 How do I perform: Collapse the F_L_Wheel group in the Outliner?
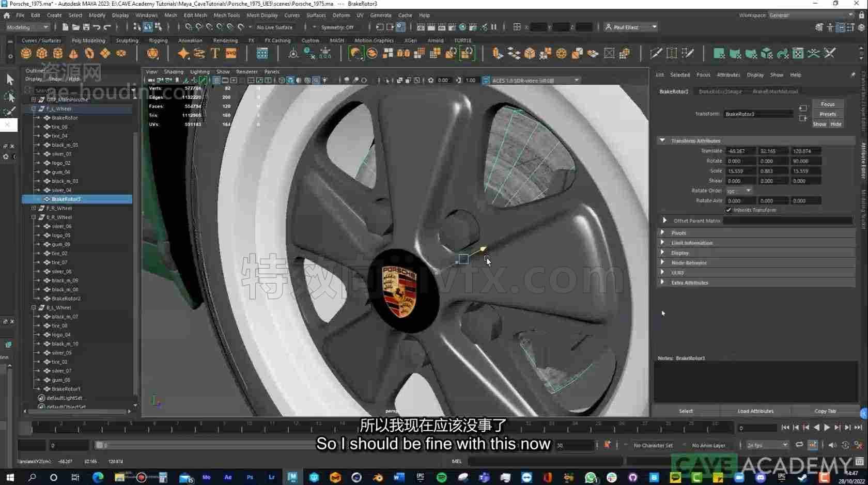point(34,108)
